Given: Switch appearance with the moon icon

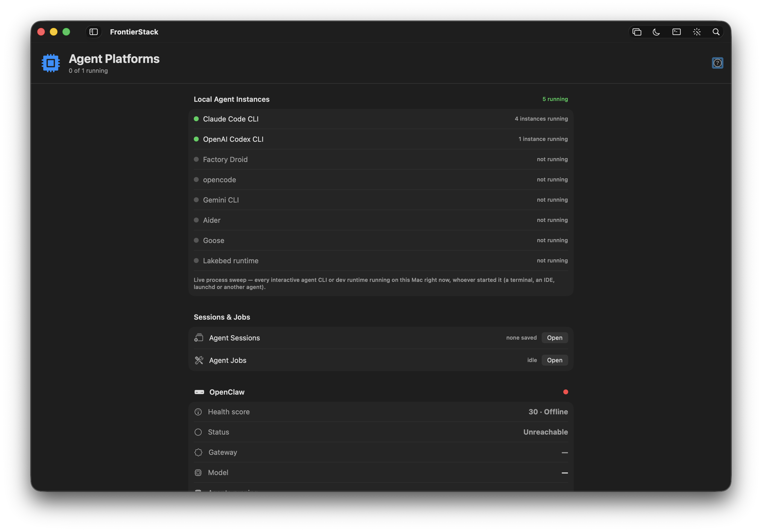Looking at the screenshot, I should coord(656,32).
